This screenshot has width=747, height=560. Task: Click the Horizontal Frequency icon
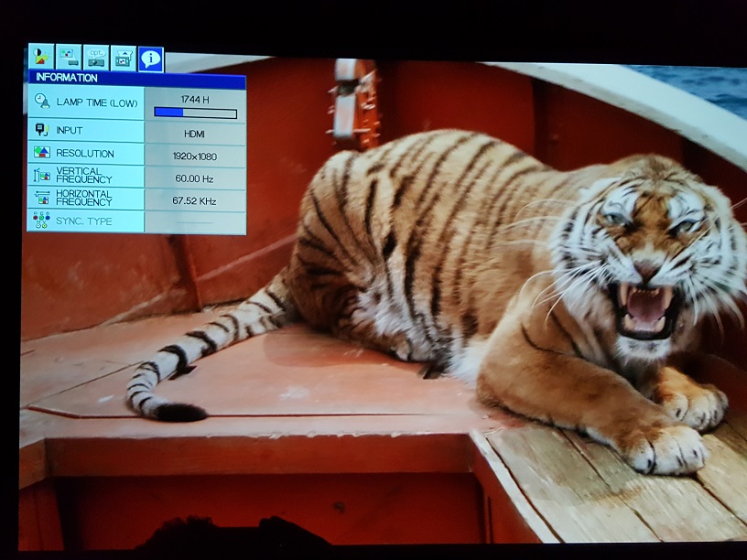(42, 198)
